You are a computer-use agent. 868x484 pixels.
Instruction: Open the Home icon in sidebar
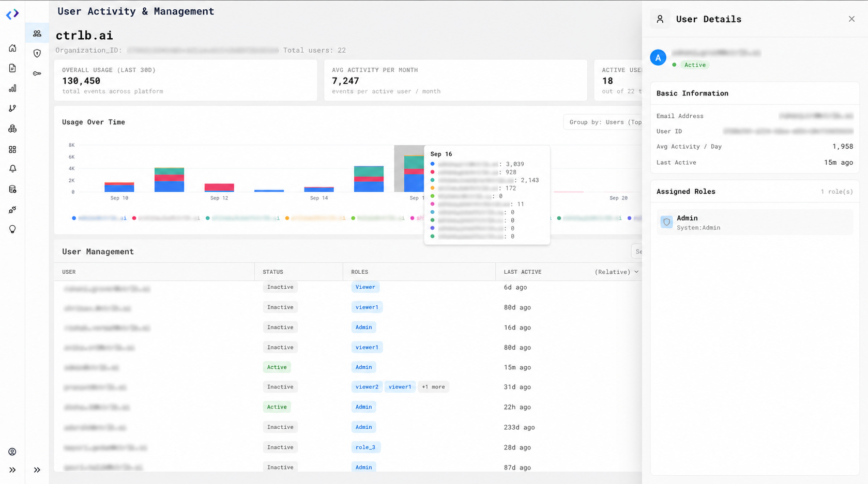tap(12, 48)
